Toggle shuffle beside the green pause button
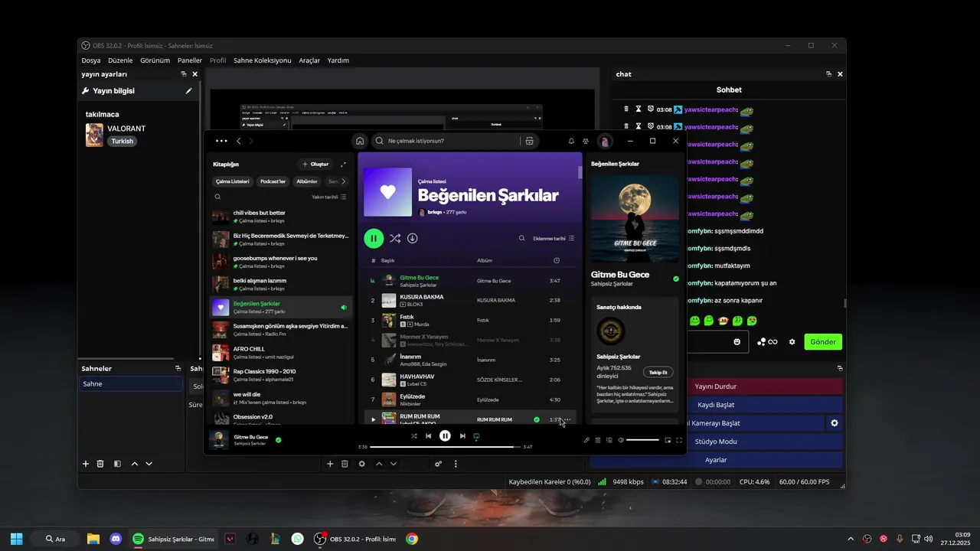Viewport: 980px width, 551px height. [395, 238]
